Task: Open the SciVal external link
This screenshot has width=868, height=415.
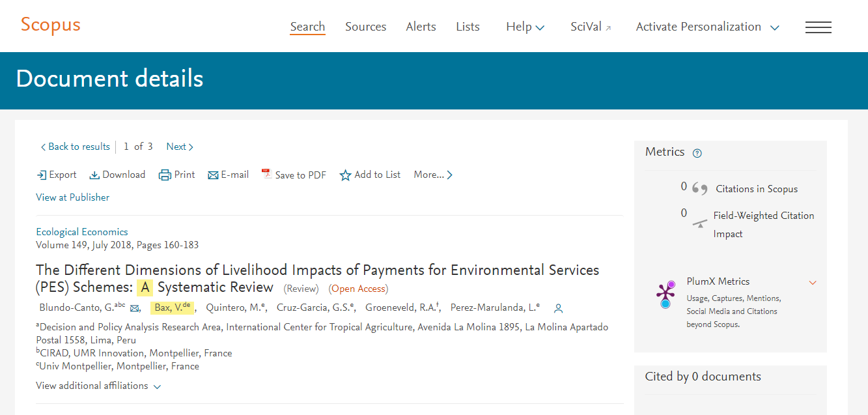Action: pos(591,27)
